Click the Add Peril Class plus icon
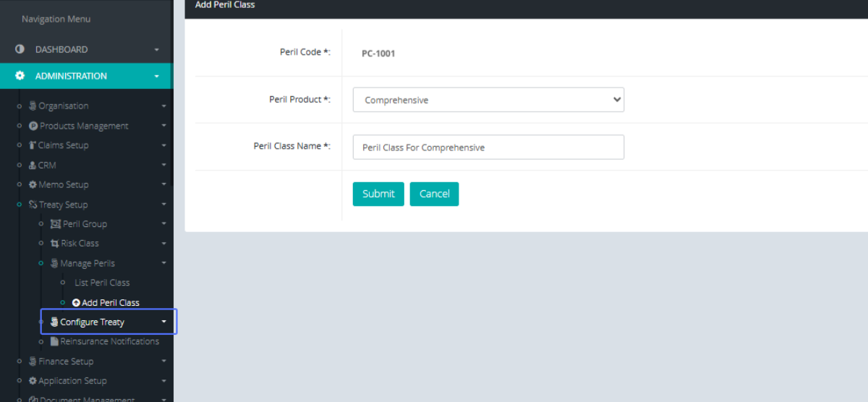This screenshot has width=868, height=402. pyautogui.click(x=76, y=303)
